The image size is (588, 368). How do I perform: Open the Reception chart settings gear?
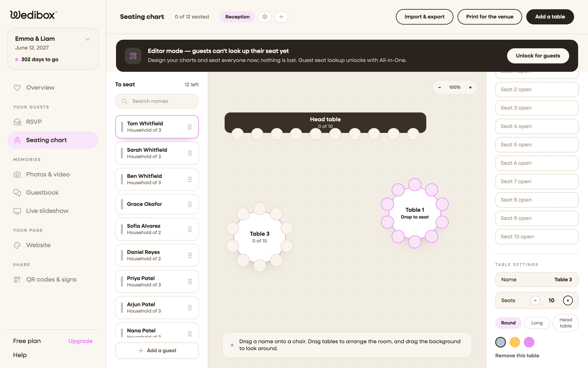265,17
